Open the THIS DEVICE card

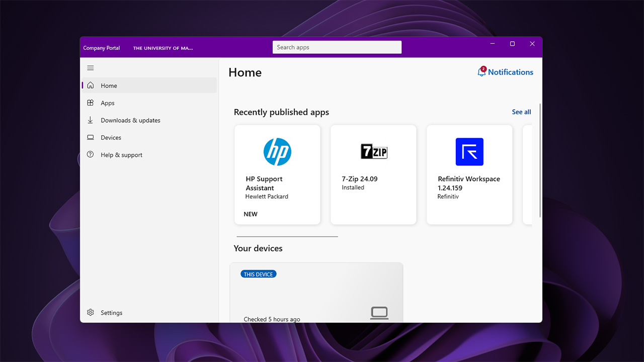click(316, 292)
